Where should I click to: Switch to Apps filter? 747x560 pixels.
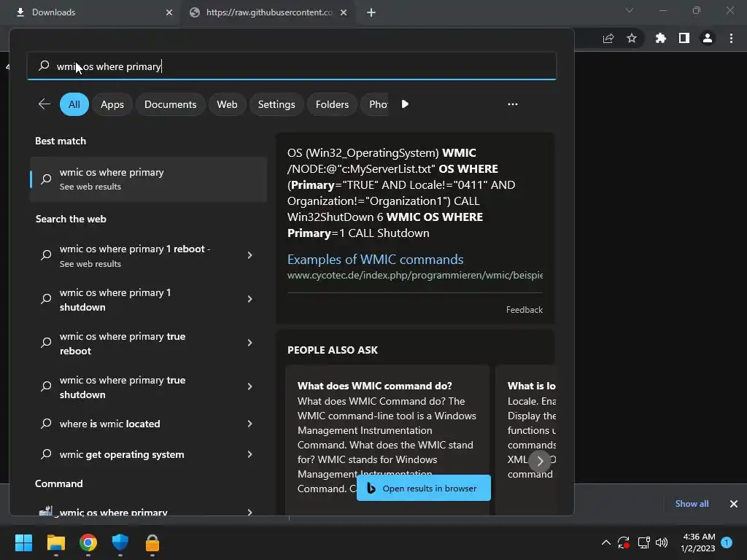click(112, 104)
